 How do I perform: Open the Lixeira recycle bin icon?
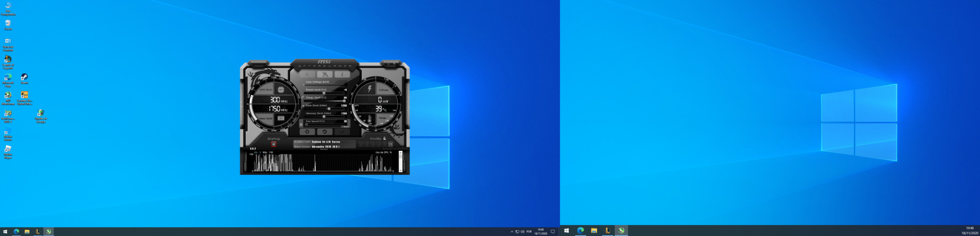click(x=8, y=25)
